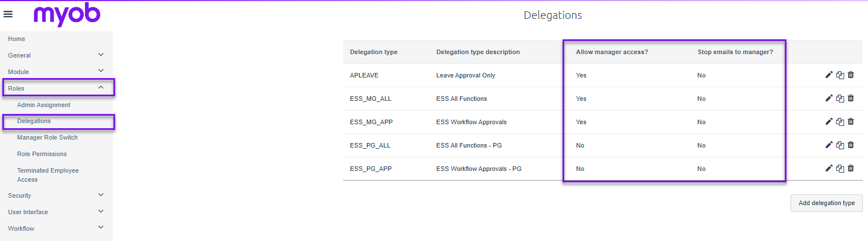Image resolution: width=868 pixels, height=241 pixels.
Task: Open Terminated Employee Access page
Action: point(48,175)
